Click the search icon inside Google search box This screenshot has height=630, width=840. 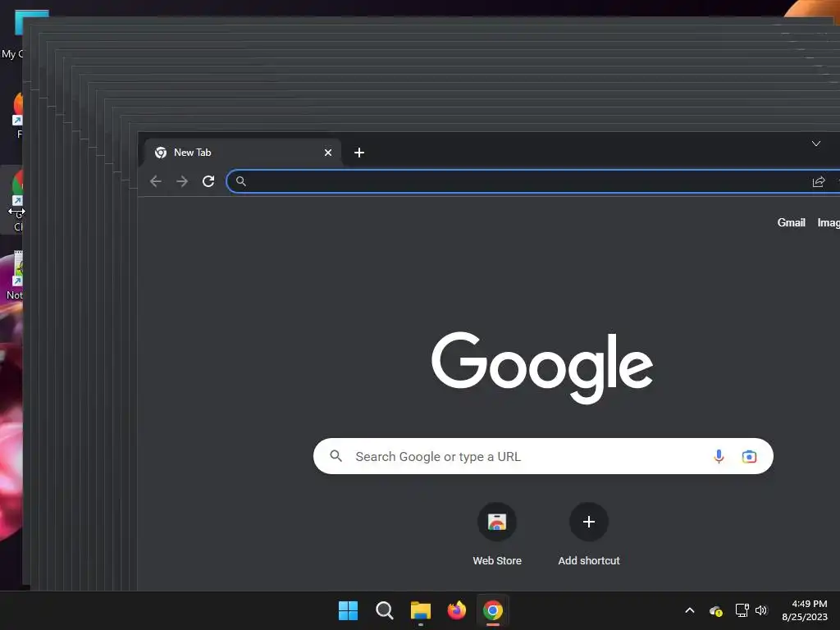click(336, 456)
